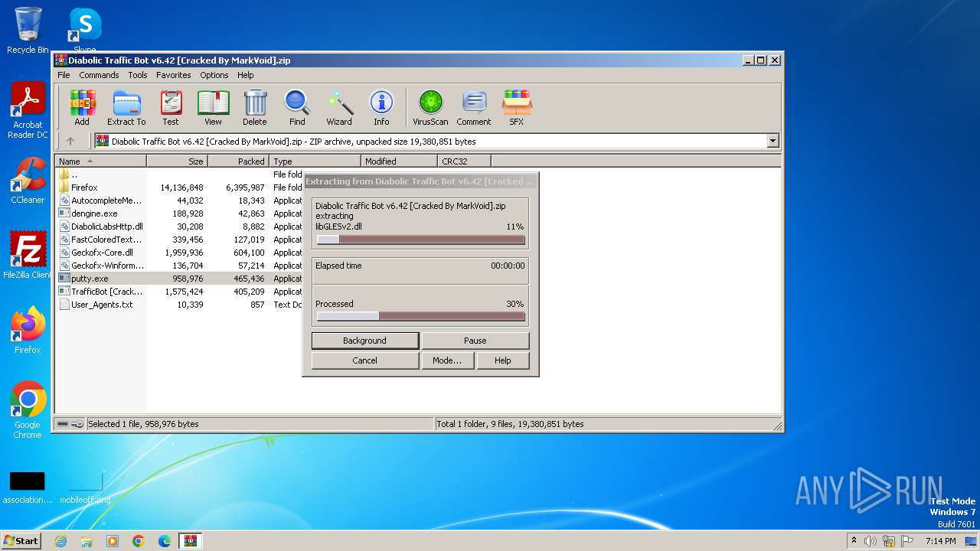Select the Firefox folder row
Screen dimensions: 980x551
(180, 187)
